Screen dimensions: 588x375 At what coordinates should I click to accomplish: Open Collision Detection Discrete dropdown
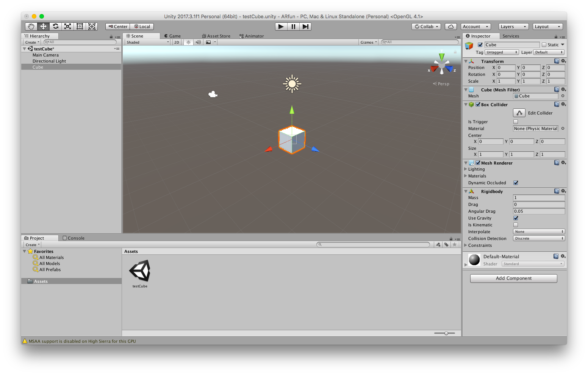coord(539,238)
